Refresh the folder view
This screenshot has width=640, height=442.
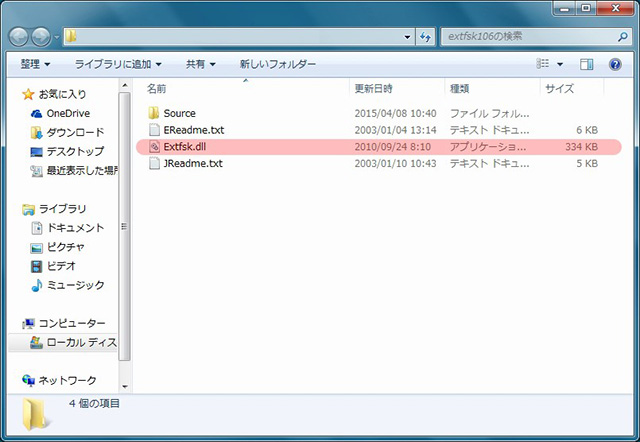click(426, 37)
